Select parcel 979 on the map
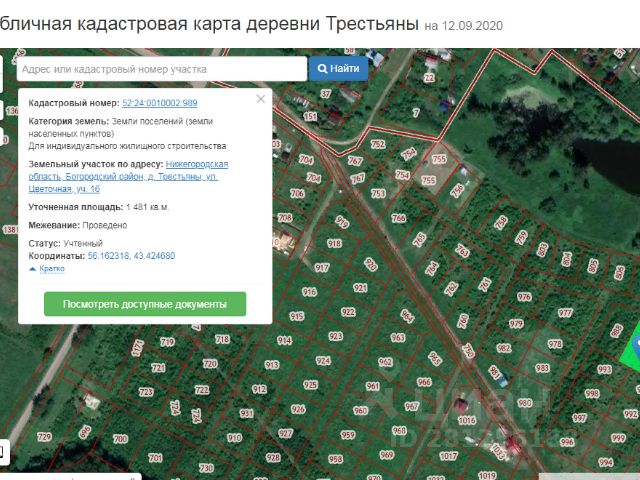The image size is (640, 480). point(516,324)
